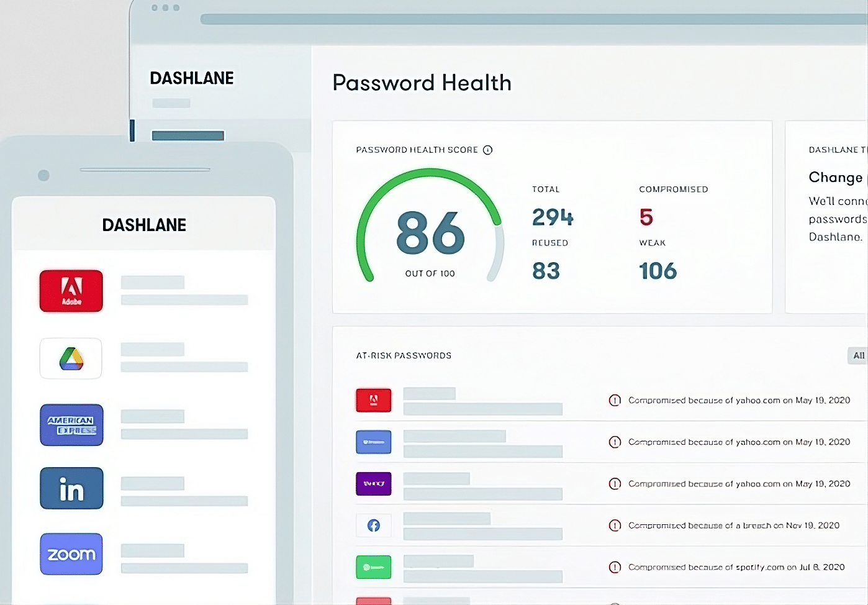Click the weak count 106
868x605 pixels.
pyautogui.click(x=658, y=271)
